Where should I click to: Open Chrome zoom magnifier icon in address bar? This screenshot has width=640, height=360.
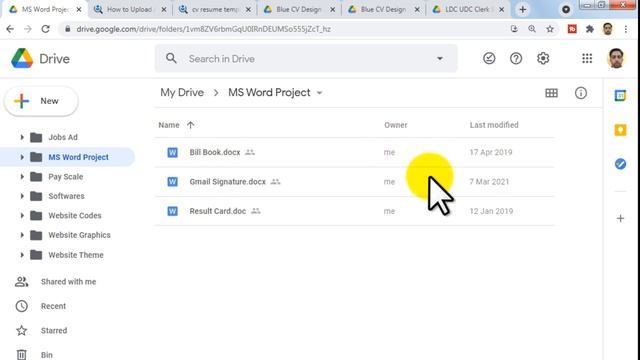(532, 29)
